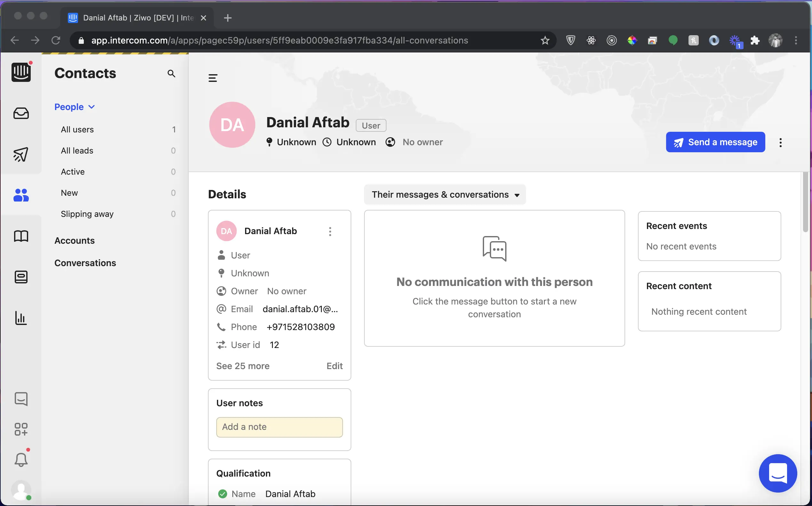Click the large DA profile avatar
The width and height of the screenshot is (812, 506).
(x=232, y=125)
